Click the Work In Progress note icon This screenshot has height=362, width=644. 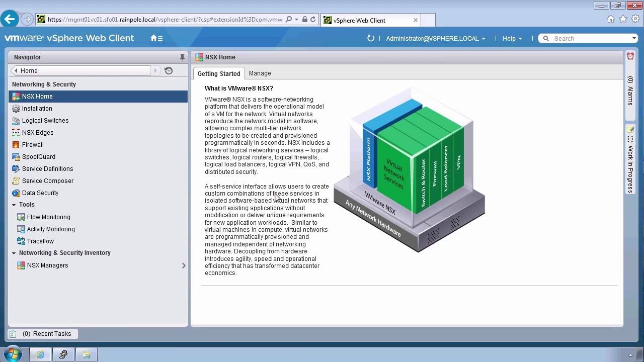tap(630, 130)
